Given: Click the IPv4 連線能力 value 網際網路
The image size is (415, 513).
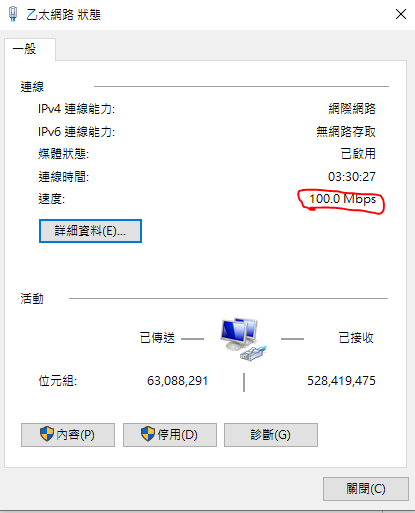Looking at the screenshot, I should click(x=352, y=109).
